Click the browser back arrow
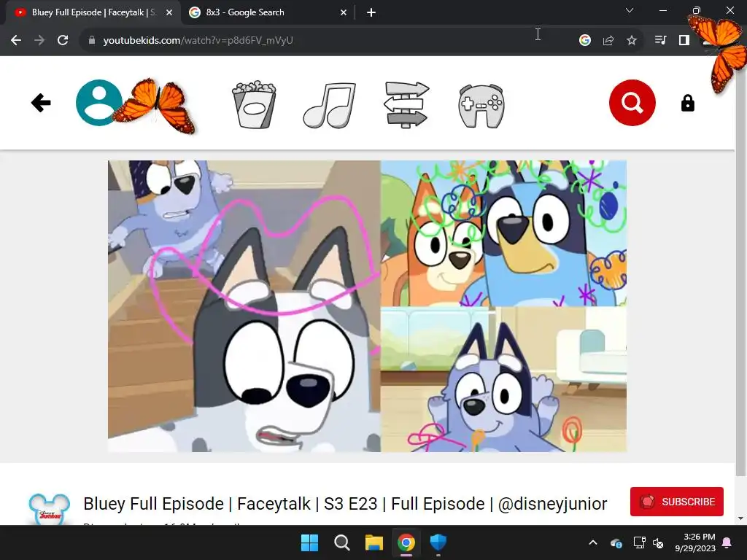 coord(16,40)
